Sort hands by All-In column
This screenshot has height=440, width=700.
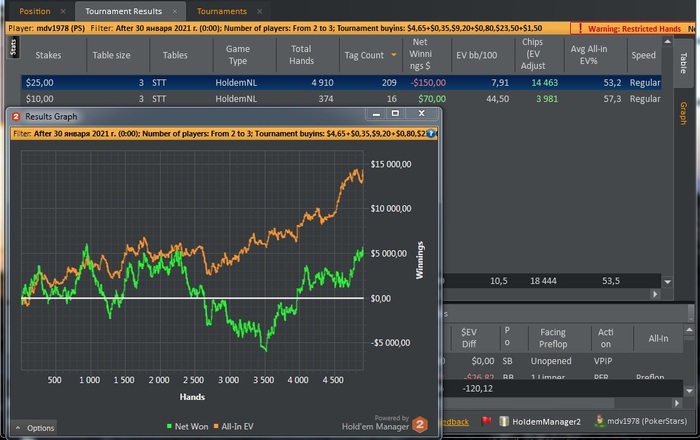click(658, 338)
